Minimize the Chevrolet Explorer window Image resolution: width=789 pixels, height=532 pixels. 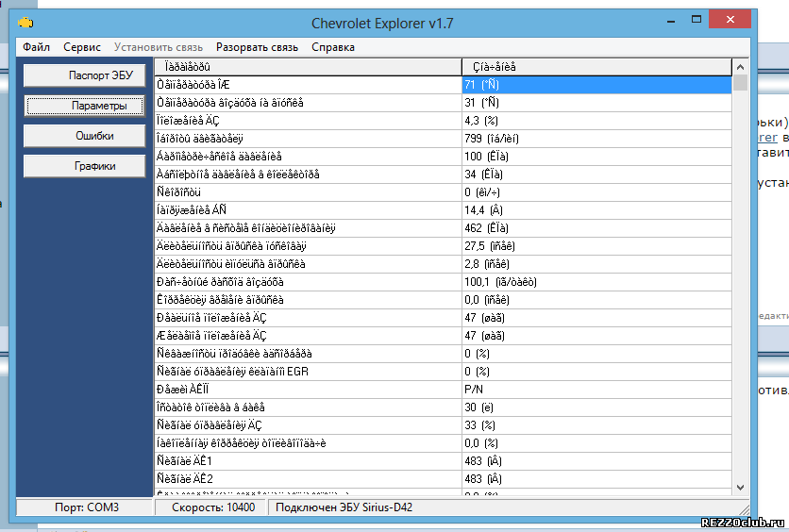coord(671,21)
